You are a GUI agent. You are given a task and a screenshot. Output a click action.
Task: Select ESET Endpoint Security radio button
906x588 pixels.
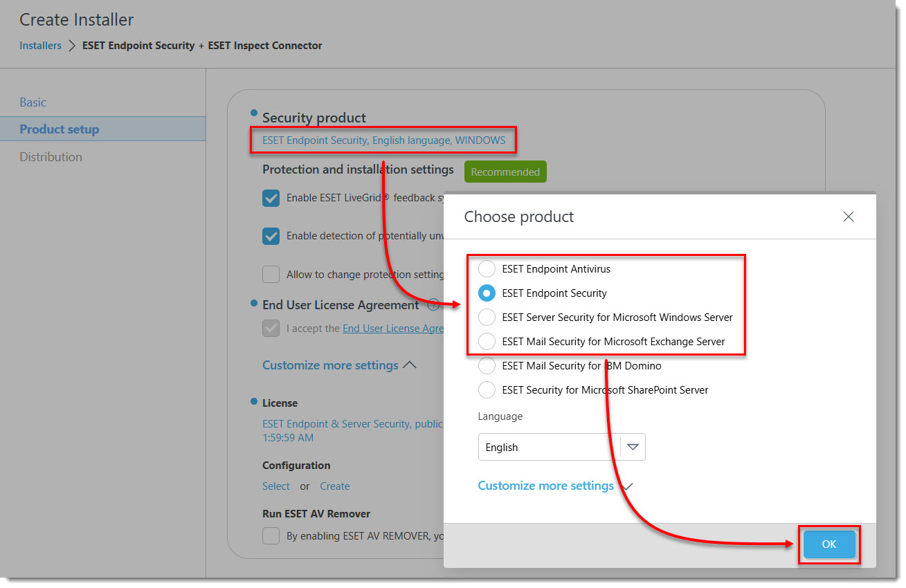[487, 293]
